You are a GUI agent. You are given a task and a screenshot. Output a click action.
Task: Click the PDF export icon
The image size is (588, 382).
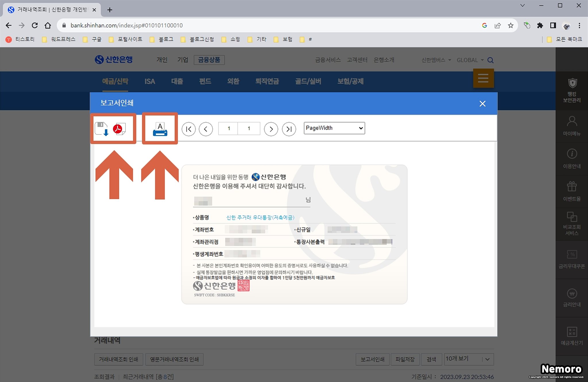pyautogui.click(x=119, y=129)
